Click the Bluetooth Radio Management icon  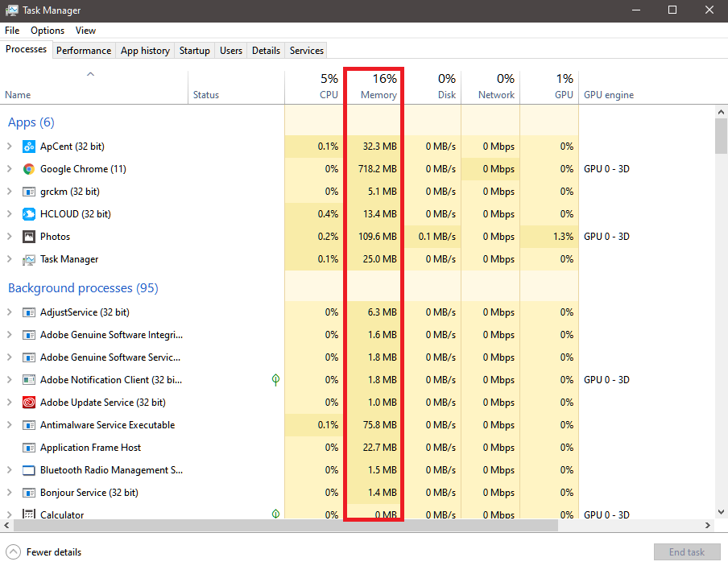(29, 470)
